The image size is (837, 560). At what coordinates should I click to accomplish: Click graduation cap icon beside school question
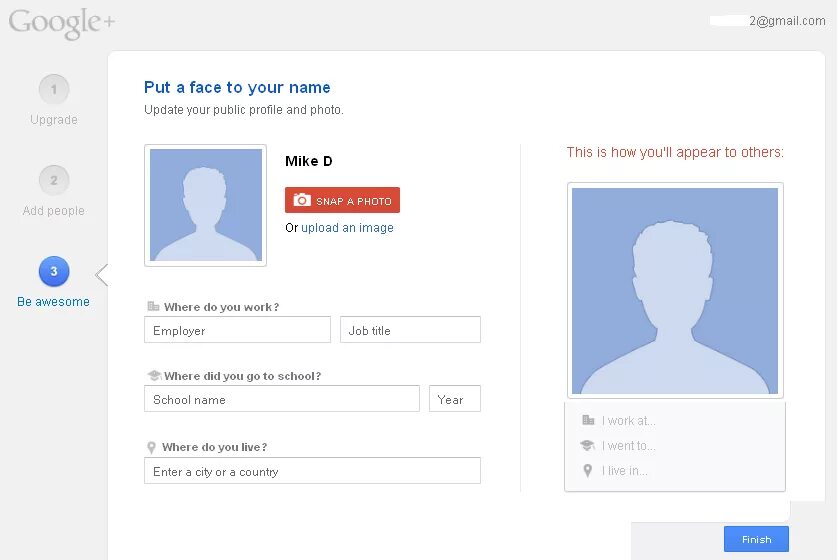coord(154,375)
